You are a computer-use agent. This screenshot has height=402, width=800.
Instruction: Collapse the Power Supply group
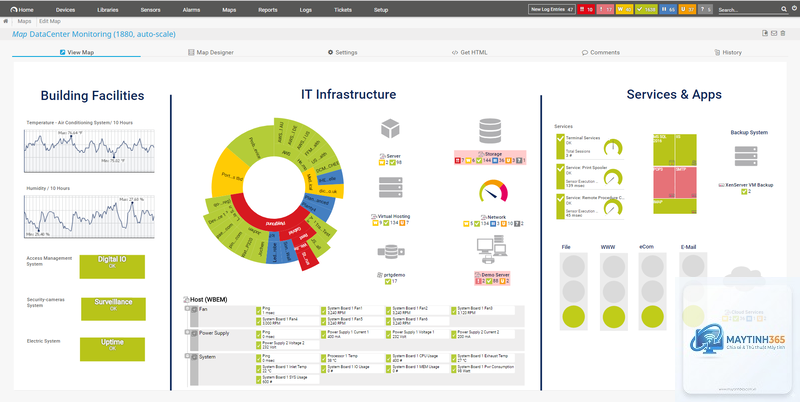click(187, 332)
